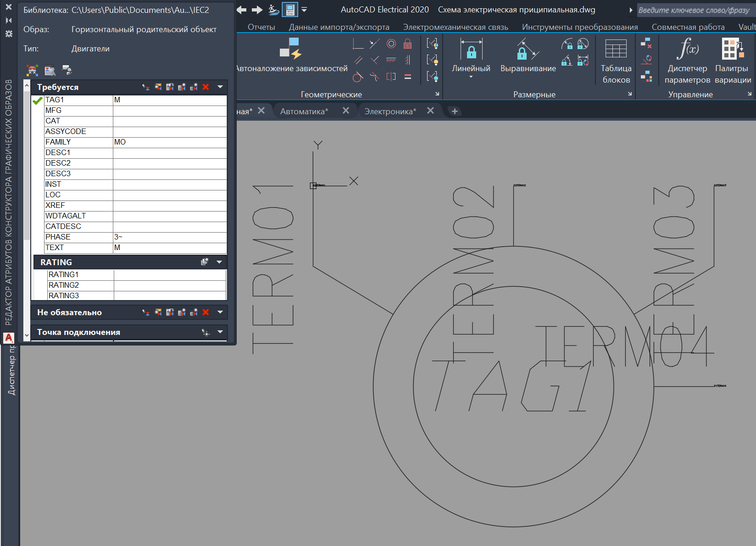Screen dimensions: 756x546
Task: Click the PHASE value cell containing 3~
Action: coord(170,237)
